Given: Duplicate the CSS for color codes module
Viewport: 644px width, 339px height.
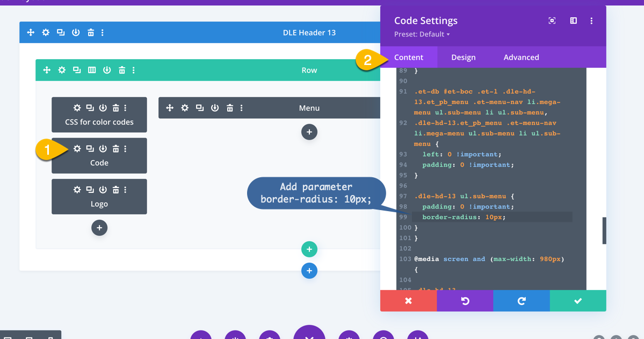Looking at the screenshot, I should tap(90, 107).
